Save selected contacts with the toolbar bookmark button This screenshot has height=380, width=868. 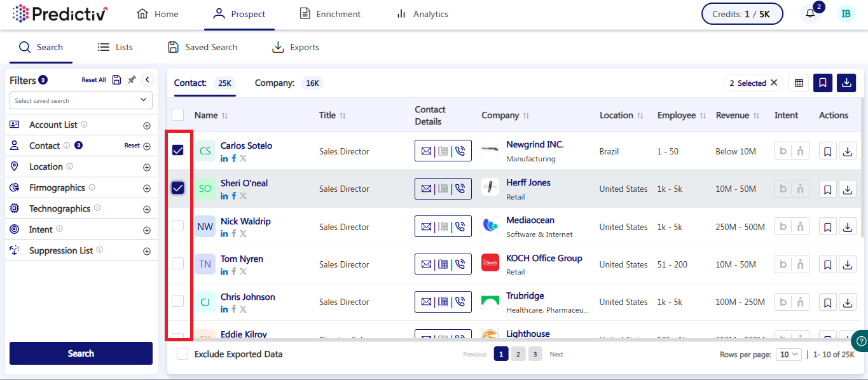[x=823, y=83]
